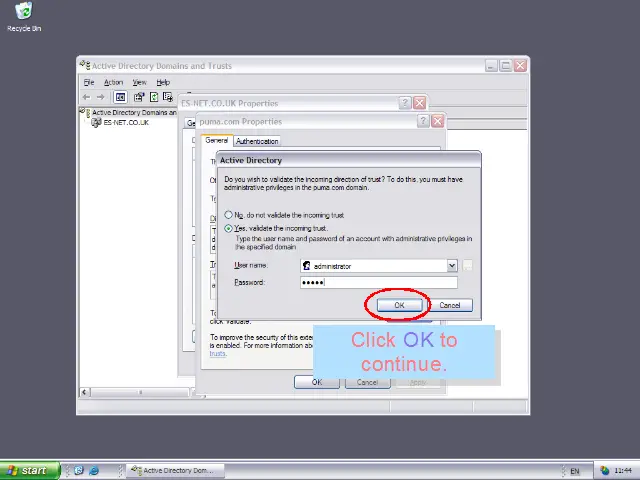This screenshot has height=480, width=640.
Task: Click into the Password field
Action: click(x=378, y=282)
